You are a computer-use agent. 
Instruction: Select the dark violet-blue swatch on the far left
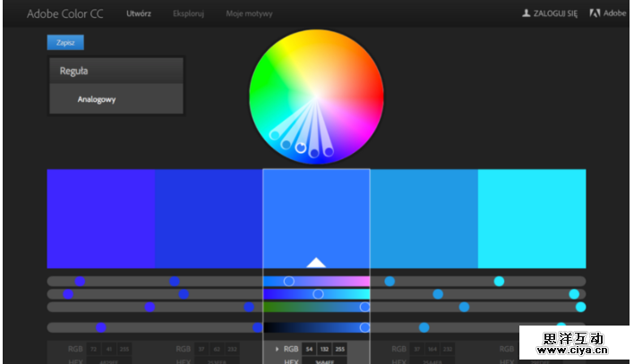pyautogui.click(x=100, y=218)
